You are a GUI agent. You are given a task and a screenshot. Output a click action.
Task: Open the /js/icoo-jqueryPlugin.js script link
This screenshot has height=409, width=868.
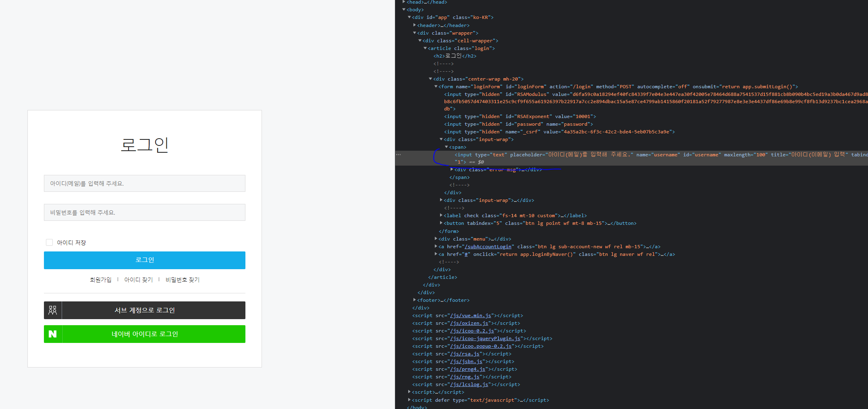click(x=485, y=338)
